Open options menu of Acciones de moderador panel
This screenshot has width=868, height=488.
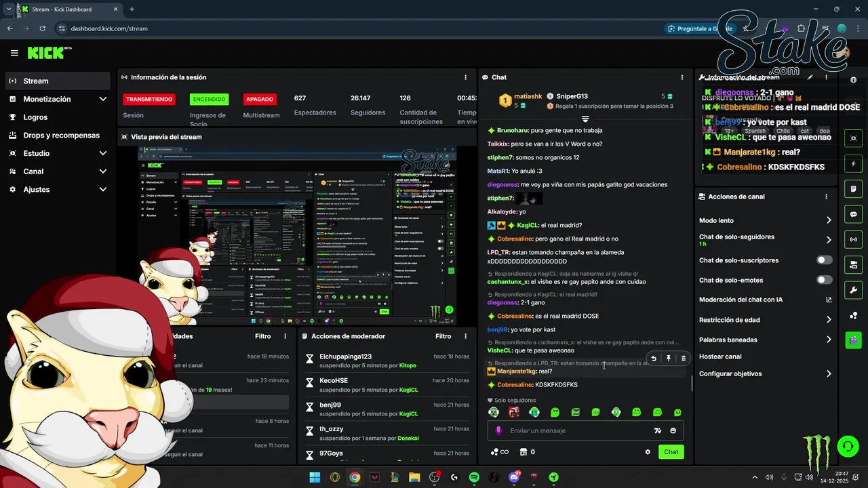click(x=465, y=336)
